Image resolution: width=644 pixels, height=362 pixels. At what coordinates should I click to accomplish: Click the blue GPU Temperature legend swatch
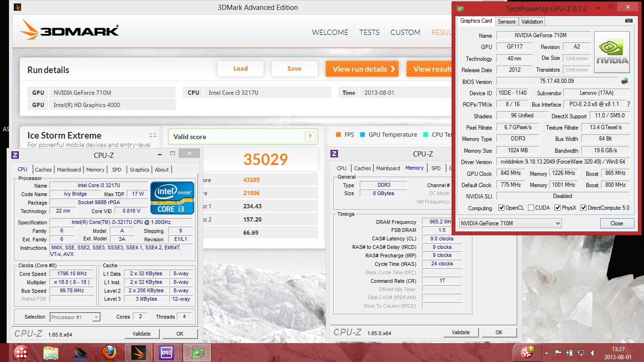point(362,134)
